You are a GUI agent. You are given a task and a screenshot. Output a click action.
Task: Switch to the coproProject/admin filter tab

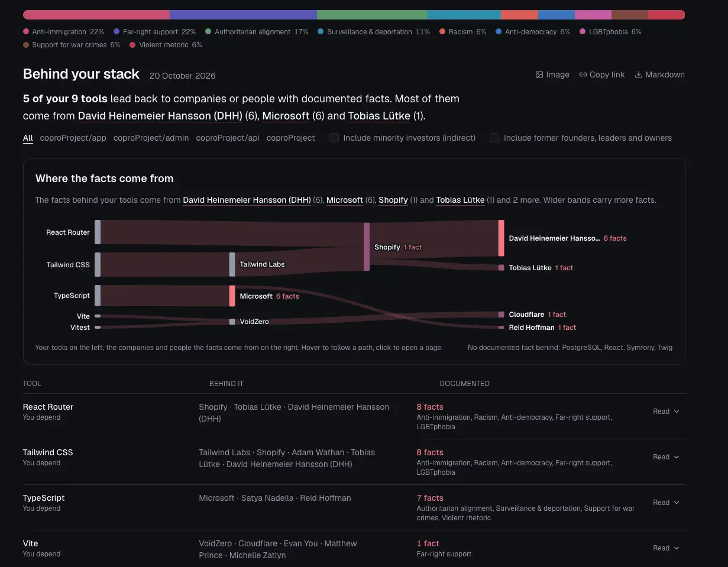click(151, 138)
